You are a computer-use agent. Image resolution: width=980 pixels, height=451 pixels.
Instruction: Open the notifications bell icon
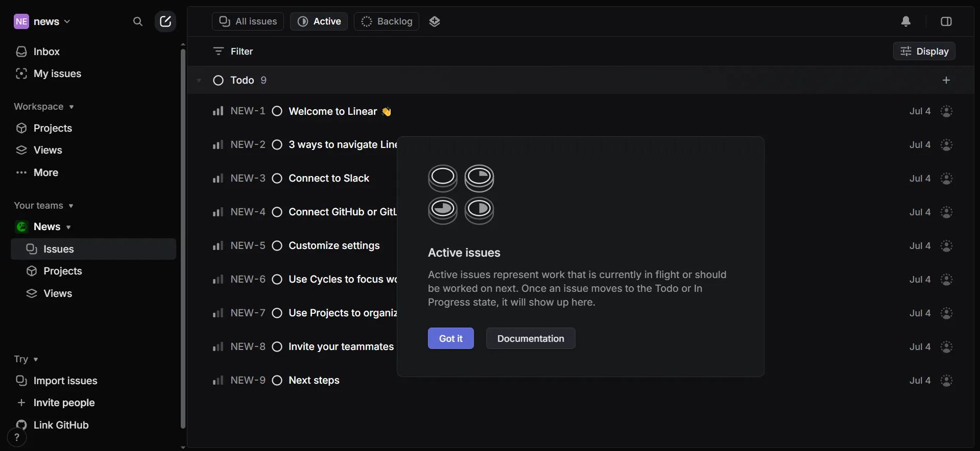point(906,21)
